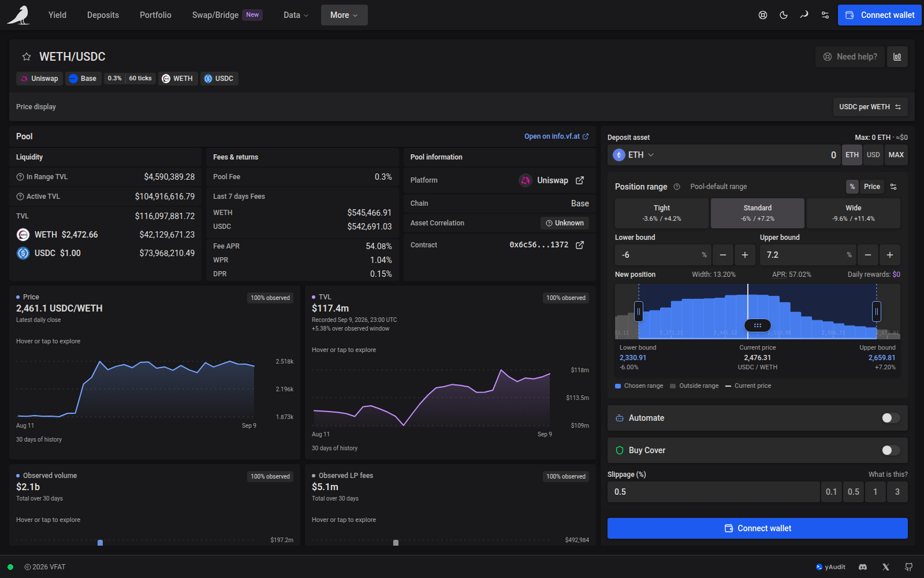
Task: Open position range settings sliders icon
Action: tap(893, 187)
